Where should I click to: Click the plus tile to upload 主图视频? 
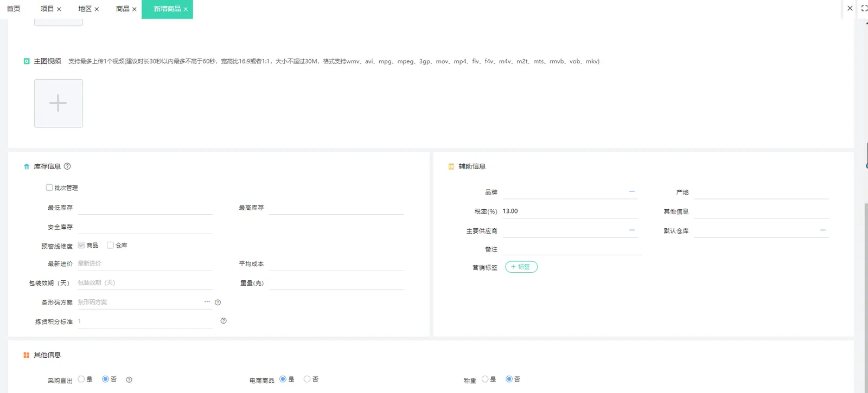tap(59, 104)
